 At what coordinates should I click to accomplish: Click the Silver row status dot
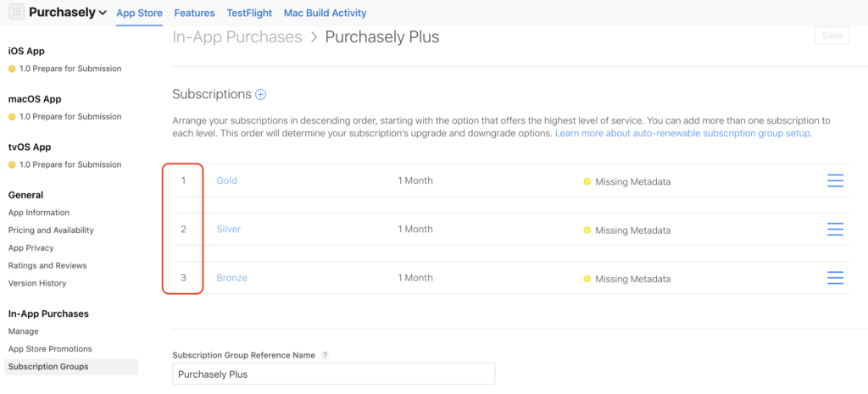(587, 230)
